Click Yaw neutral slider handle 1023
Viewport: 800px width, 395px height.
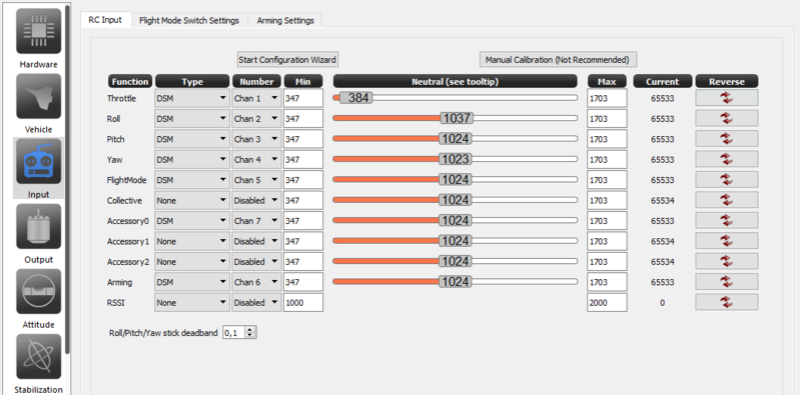pyautogui.click(x=455, y=159)
